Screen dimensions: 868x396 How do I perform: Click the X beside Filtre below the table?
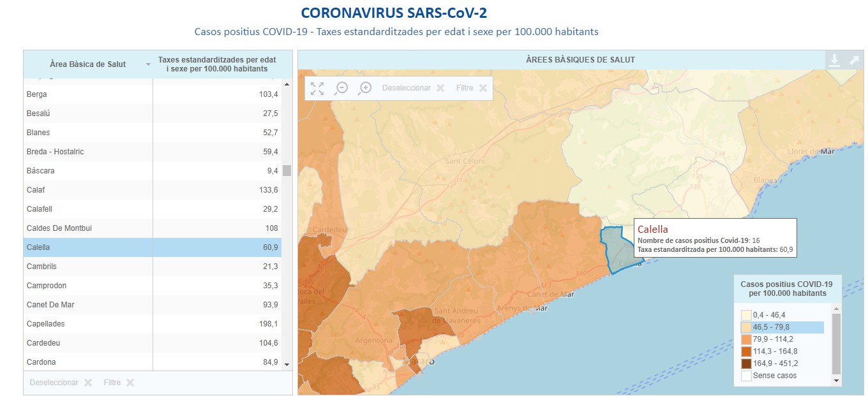(130, 383)
